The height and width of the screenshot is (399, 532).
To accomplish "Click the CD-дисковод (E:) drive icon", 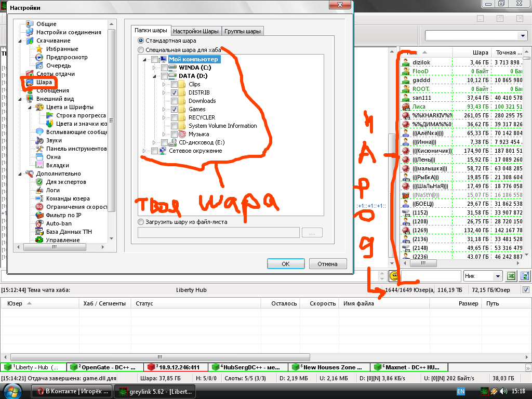I will pyautogui.click(x=172, y=142).
